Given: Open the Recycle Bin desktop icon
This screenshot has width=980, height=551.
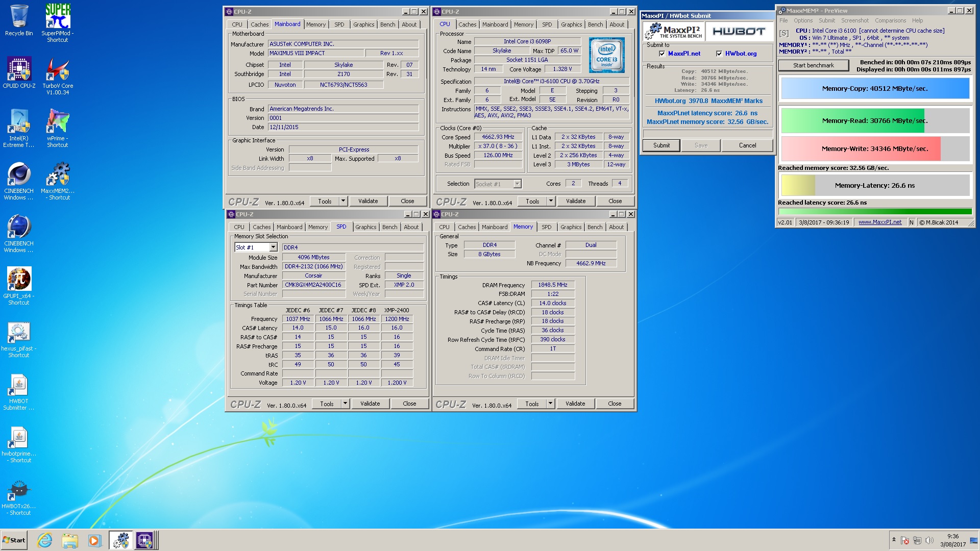Looking at the screenshot, I should (19, 19).
